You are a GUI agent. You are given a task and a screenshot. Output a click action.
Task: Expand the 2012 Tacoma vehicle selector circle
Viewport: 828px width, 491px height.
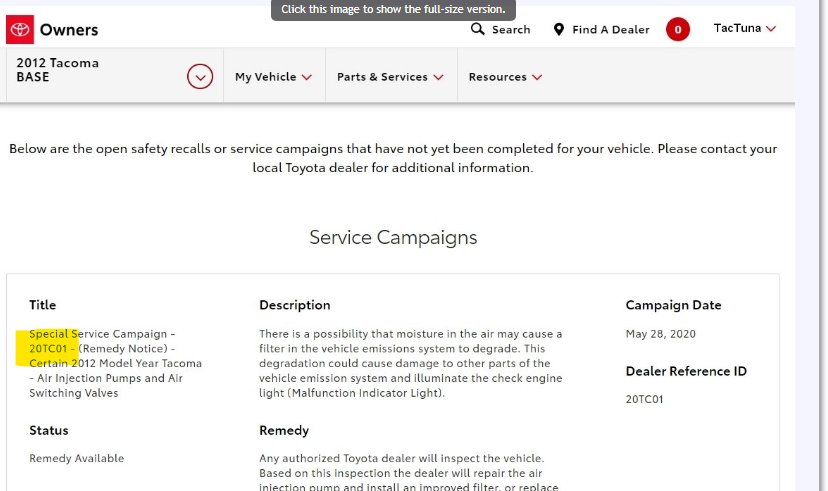pyautogui.click(x=200, y=77)
